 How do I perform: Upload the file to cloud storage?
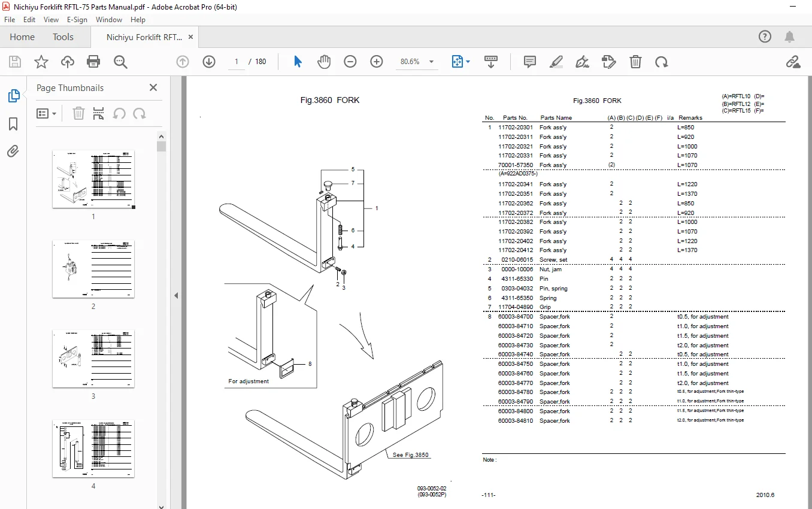click(68, 62)
